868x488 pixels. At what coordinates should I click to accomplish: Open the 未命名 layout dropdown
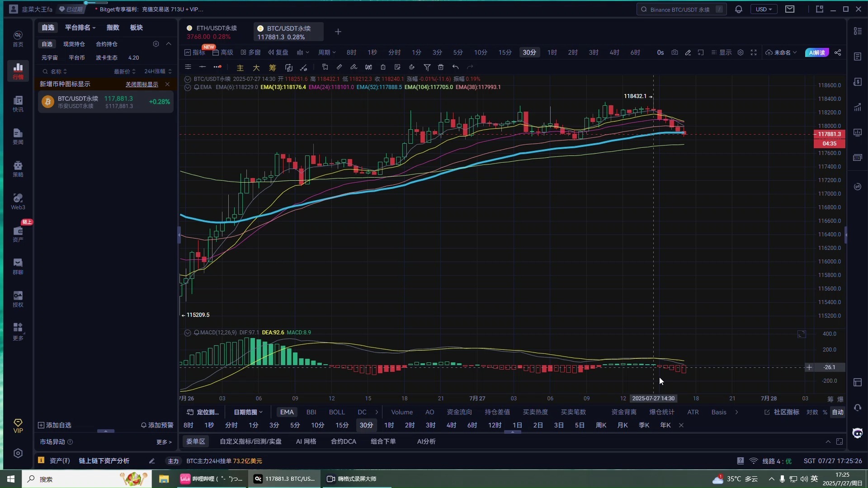[782, 52]
